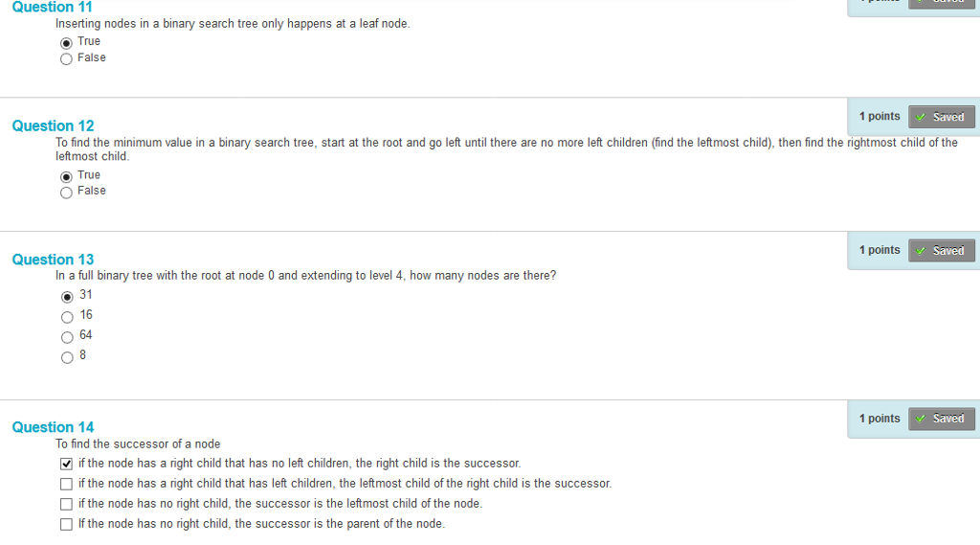This screenshot has width=980, height=545.
Task: Select answer 31 for Question 13
Action: [x=67, y=297]
